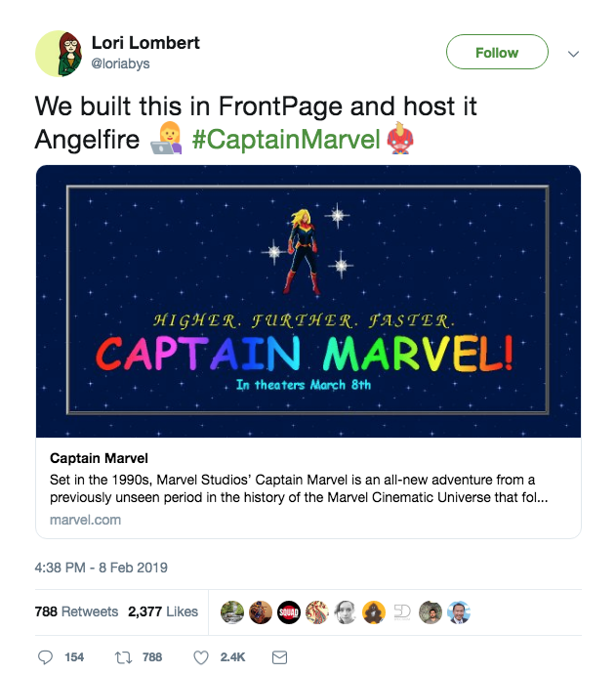616x674 pixels.
Task: Click the Lori Lombert display name
Action: 145,42
